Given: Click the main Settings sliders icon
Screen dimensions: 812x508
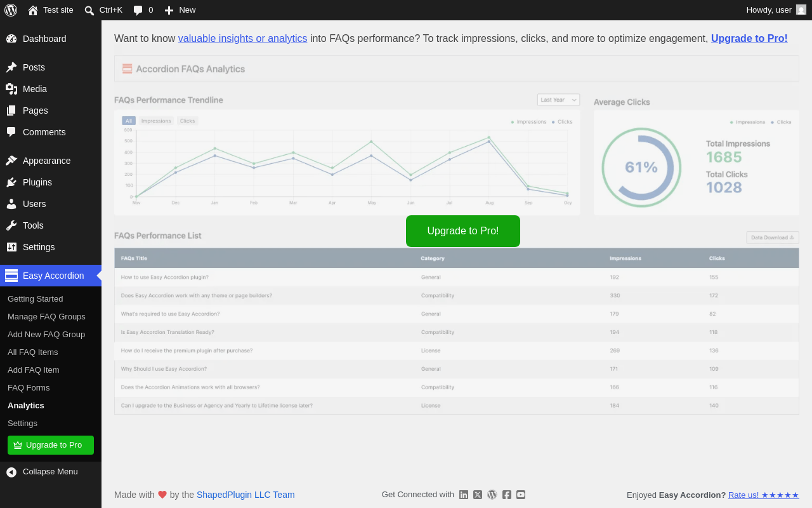Looking at the screenshot, I should [11, 247].
